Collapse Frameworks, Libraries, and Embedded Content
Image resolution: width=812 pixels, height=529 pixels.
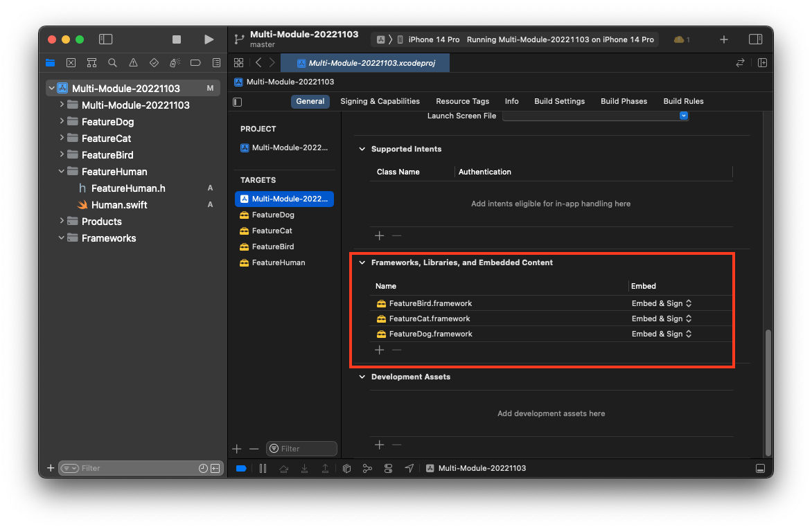click(362, 262)
